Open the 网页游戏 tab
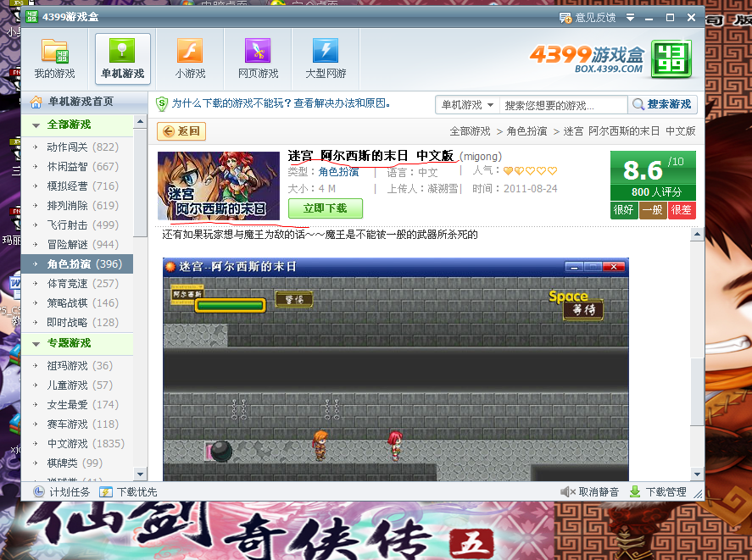Viewport: 752px width, 560px height. coord(258,59)
